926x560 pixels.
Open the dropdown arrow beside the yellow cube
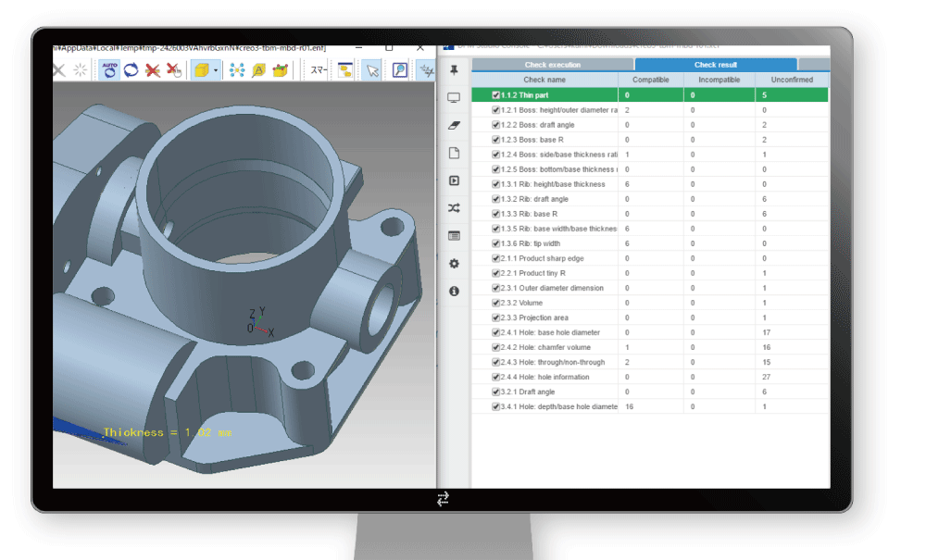(x=216, y=71)
